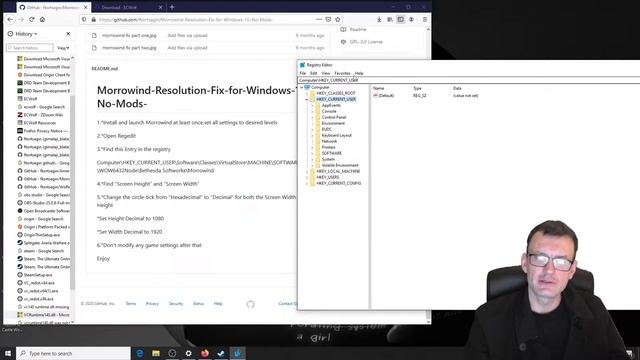Click the Firefox address bar URL

point(186,20)
